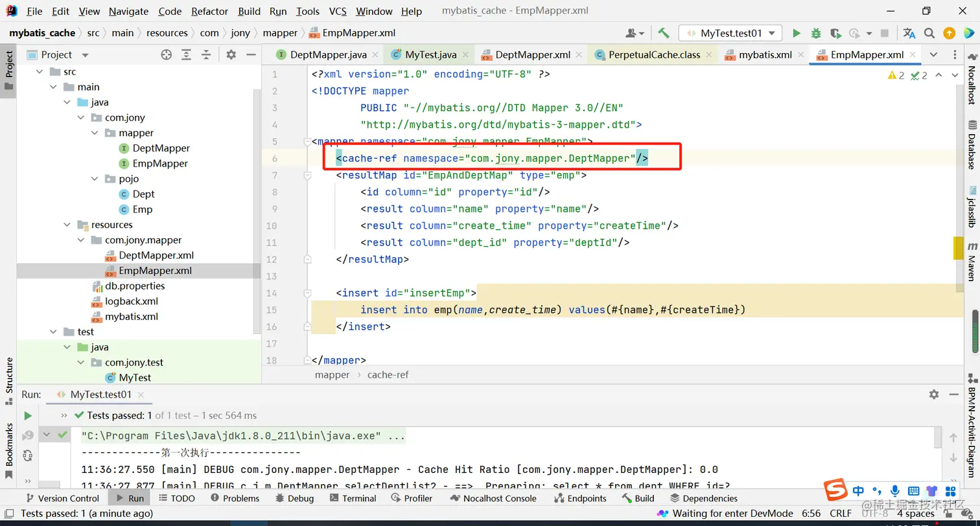Viewport: 980px width, 526px height.
Task: Toggle Sogou Chinese/English mode (中)
Action: click(x=859, y=491)
